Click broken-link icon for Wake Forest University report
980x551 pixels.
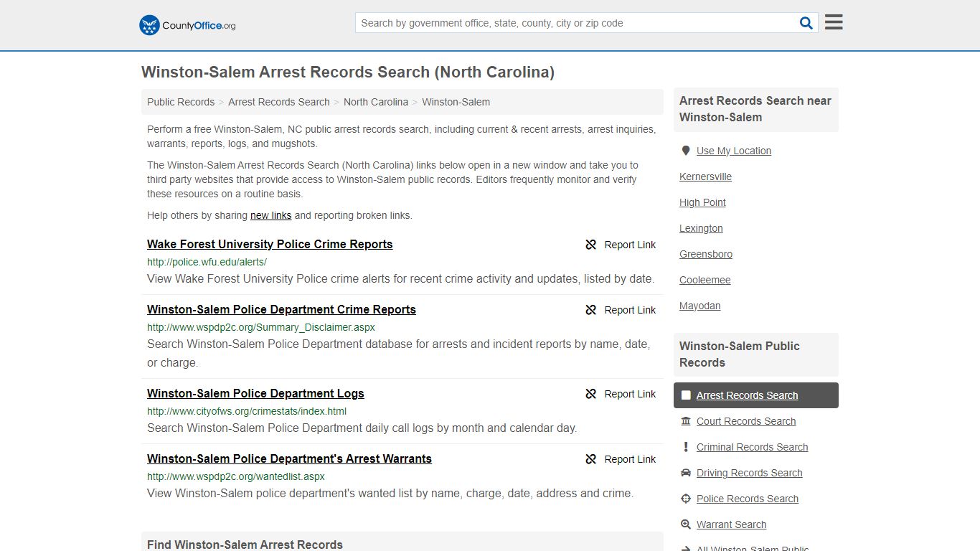(591, 245)
